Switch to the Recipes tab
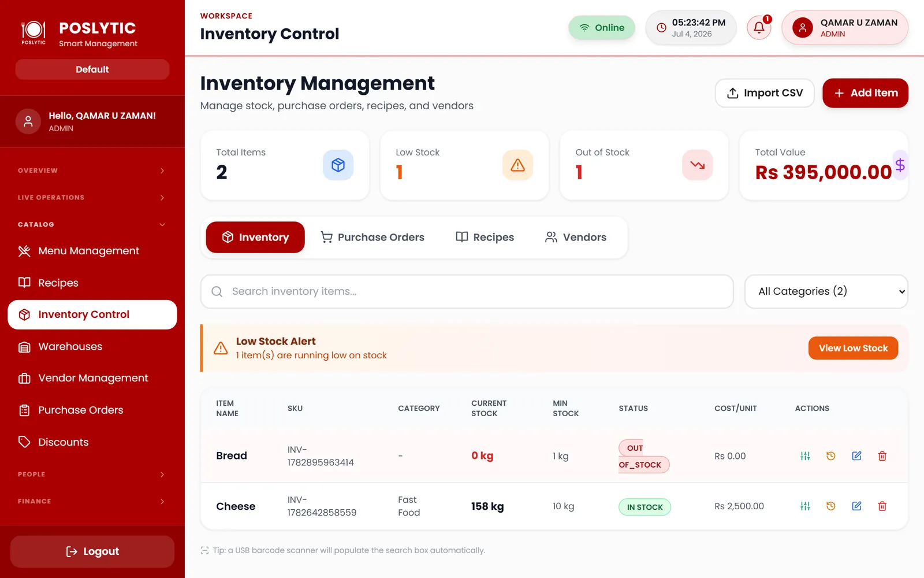Screen dimensions: 924x578 485,237
